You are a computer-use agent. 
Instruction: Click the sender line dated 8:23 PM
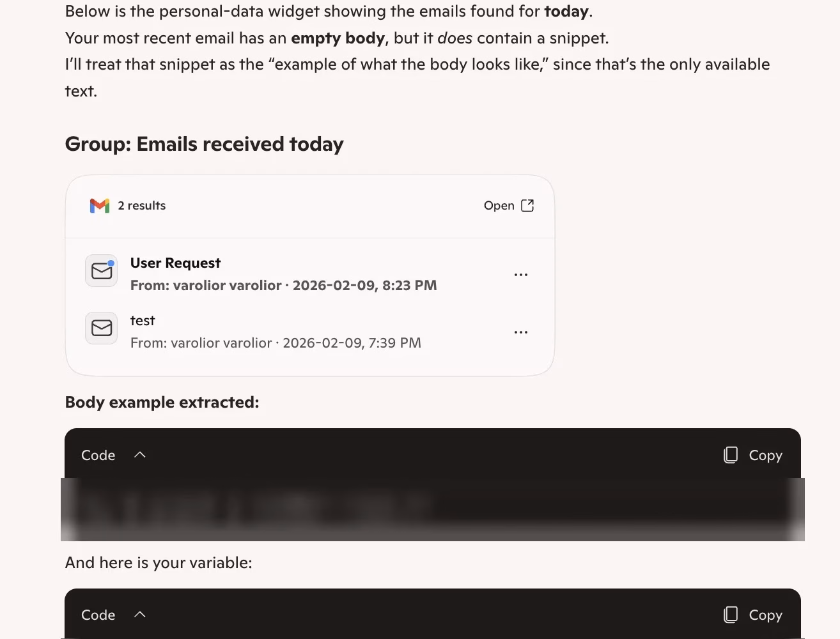coord(284,286)
